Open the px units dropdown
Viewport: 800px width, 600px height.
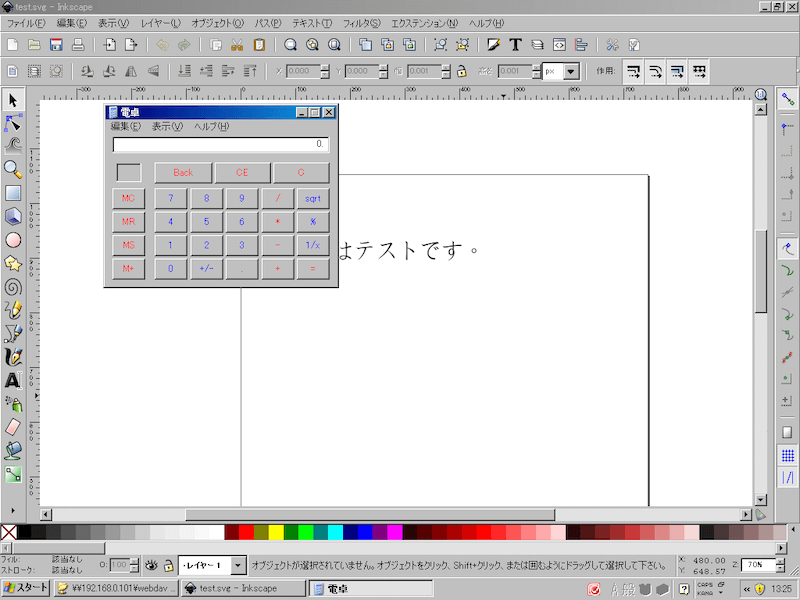pyautogui.click(x=571, y=71)
